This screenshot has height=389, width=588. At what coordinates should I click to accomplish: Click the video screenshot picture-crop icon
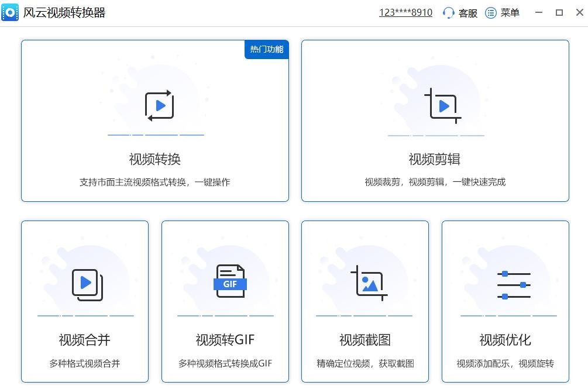tap(369, 283)
